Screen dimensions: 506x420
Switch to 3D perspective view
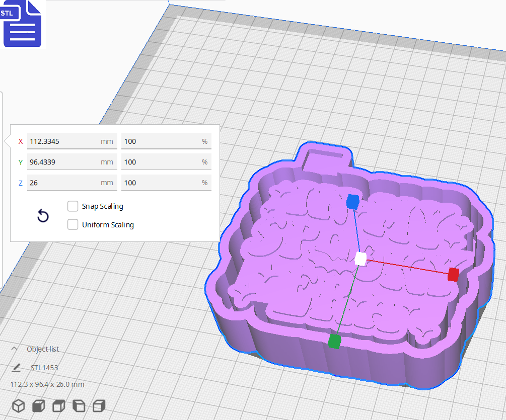coord(18,406)
